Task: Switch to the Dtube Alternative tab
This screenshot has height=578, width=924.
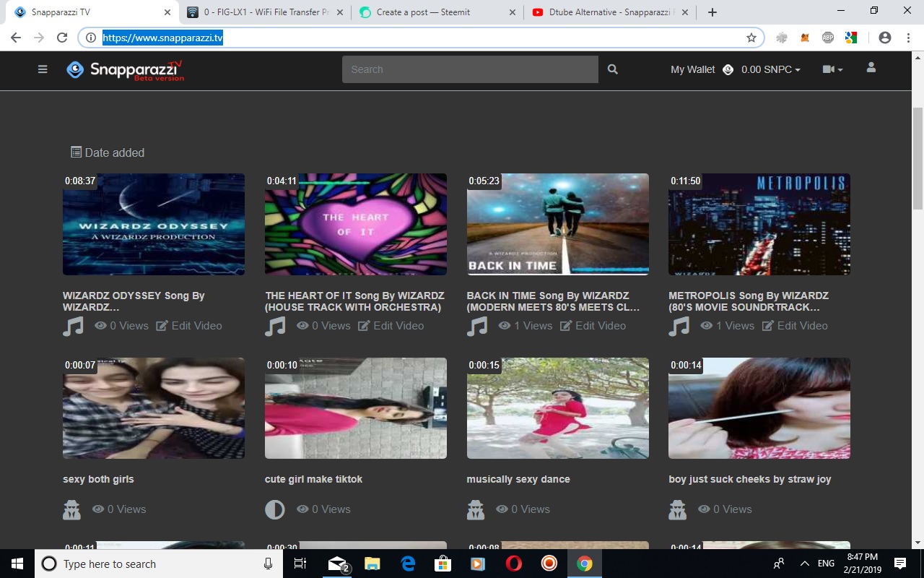Action: coord(605,12)
